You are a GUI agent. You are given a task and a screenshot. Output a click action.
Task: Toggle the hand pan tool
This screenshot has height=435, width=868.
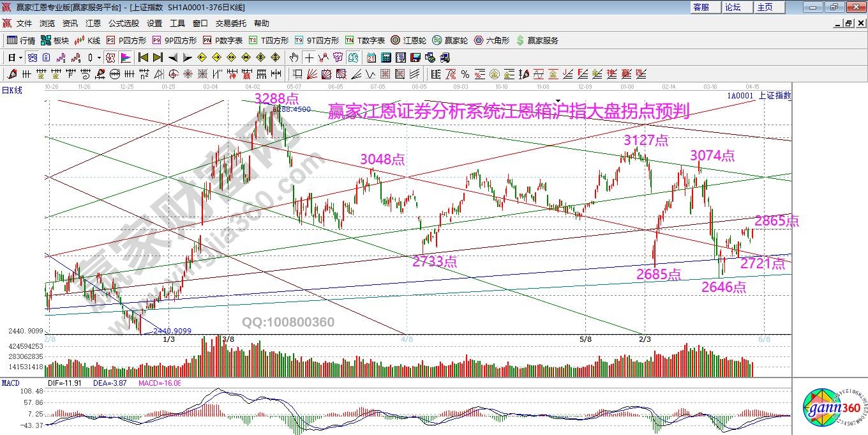pyautogui.click(x=294, y=57)
